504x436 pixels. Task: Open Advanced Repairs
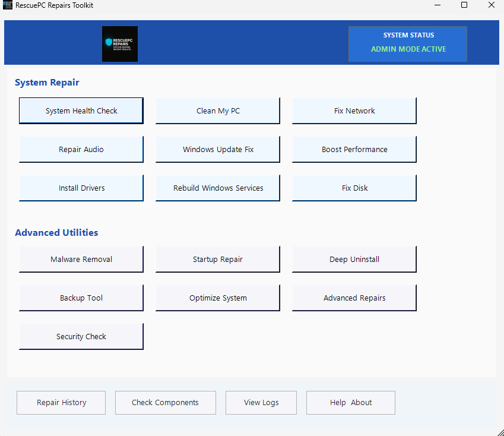[354, 298]
